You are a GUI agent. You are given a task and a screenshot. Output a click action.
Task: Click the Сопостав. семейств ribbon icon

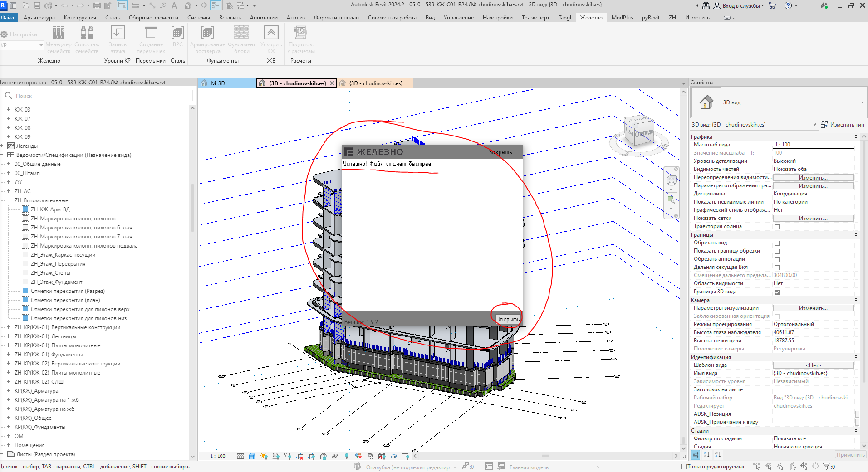87,32
